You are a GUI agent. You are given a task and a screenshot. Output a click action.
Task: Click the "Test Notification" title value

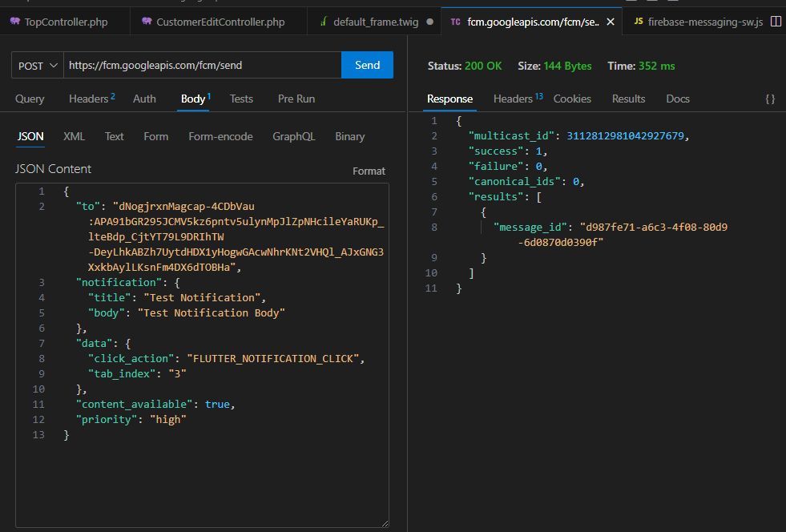[x=202, y=297]
